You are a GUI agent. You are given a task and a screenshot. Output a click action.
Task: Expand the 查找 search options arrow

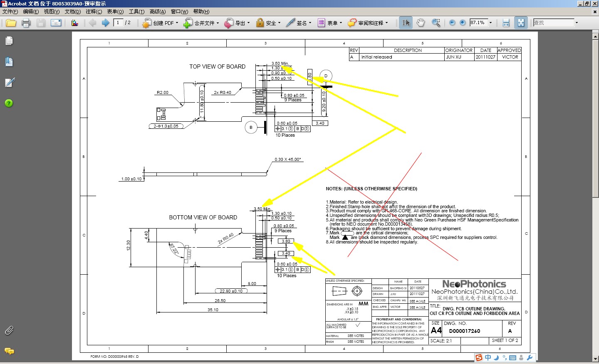(577, 23)
